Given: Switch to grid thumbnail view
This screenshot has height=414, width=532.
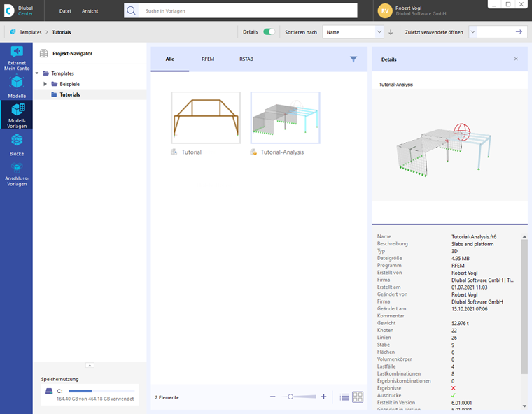Looking at the screenshot, I should coord(358,397).
